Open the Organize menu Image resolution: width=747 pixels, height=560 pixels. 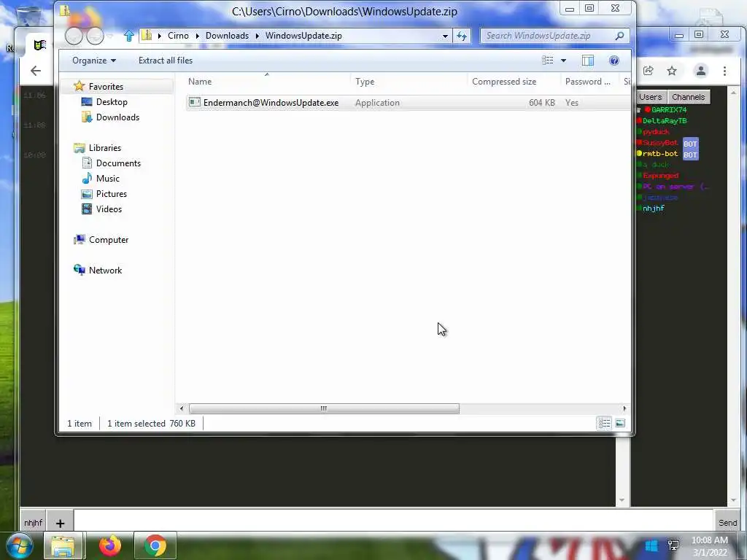tap(94, 61)
